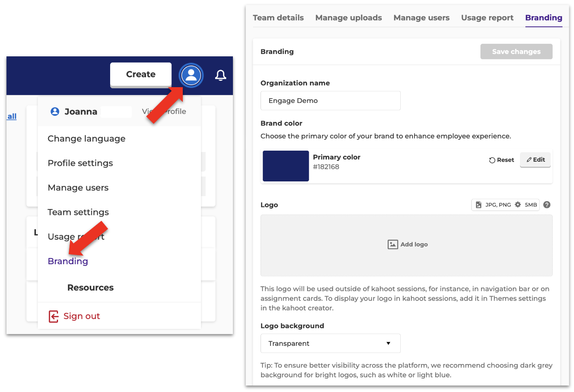Click the JPG, PNG file format icon
This screenshot has height=392, width=574.
(x=478, y=205)
